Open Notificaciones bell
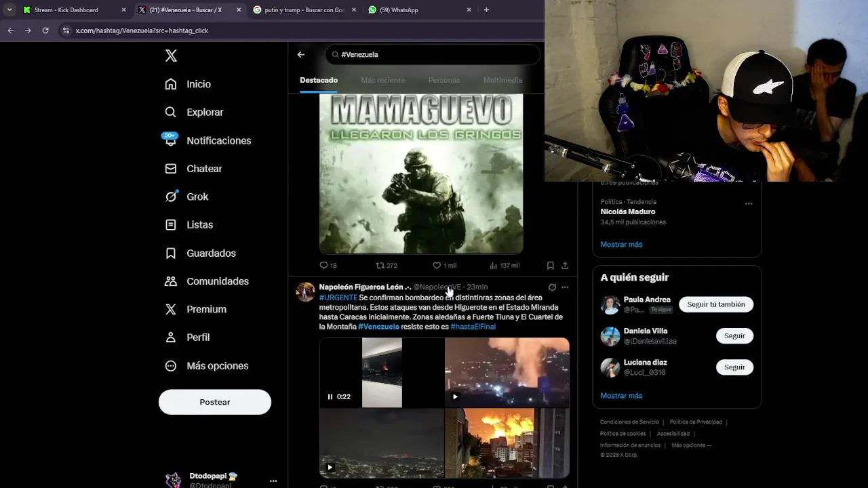This screenshot has width=868, height=488. coord(208,140)
